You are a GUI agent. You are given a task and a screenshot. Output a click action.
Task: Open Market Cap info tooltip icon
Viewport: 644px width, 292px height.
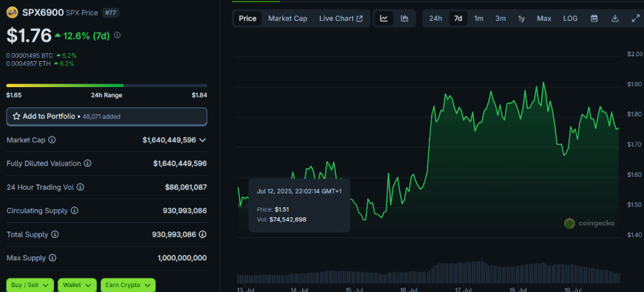[52, 140]
